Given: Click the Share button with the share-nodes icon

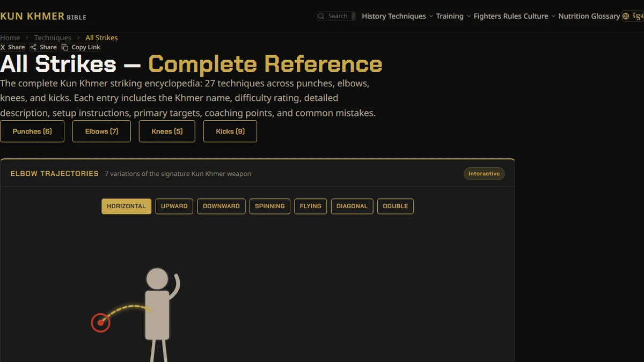Looking at the screenshot, I should tap(43, 47).
